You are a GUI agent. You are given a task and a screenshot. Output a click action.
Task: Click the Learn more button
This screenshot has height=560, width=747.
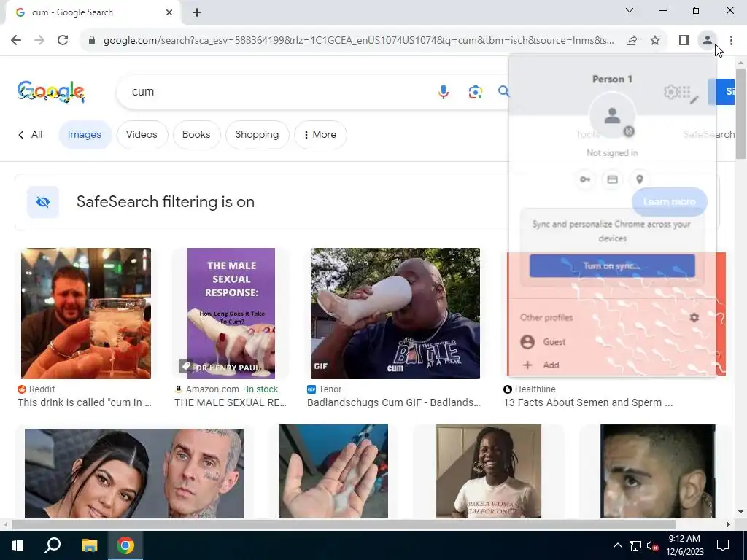670,202
